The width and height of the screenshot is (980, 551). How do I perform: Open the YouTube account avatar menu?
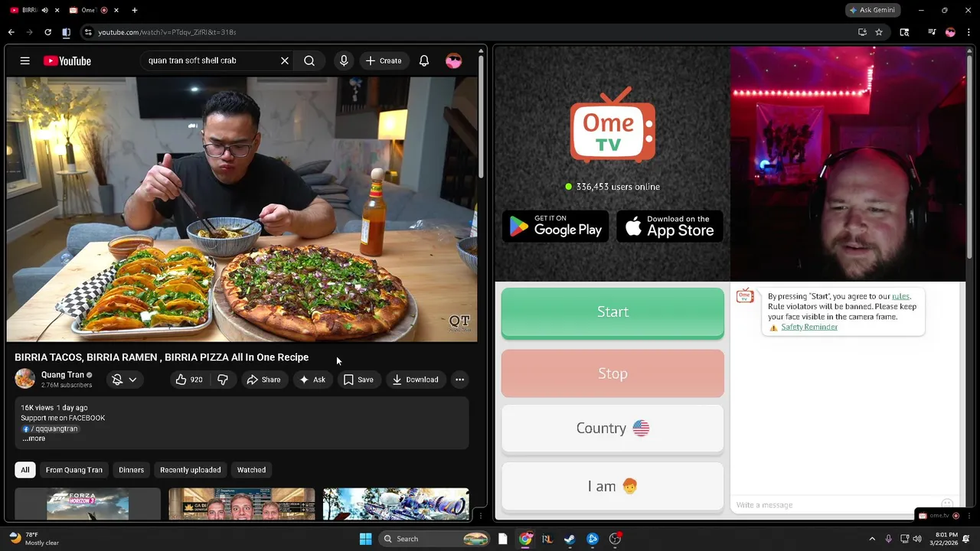pyautogui.click(x=453, y=60)
